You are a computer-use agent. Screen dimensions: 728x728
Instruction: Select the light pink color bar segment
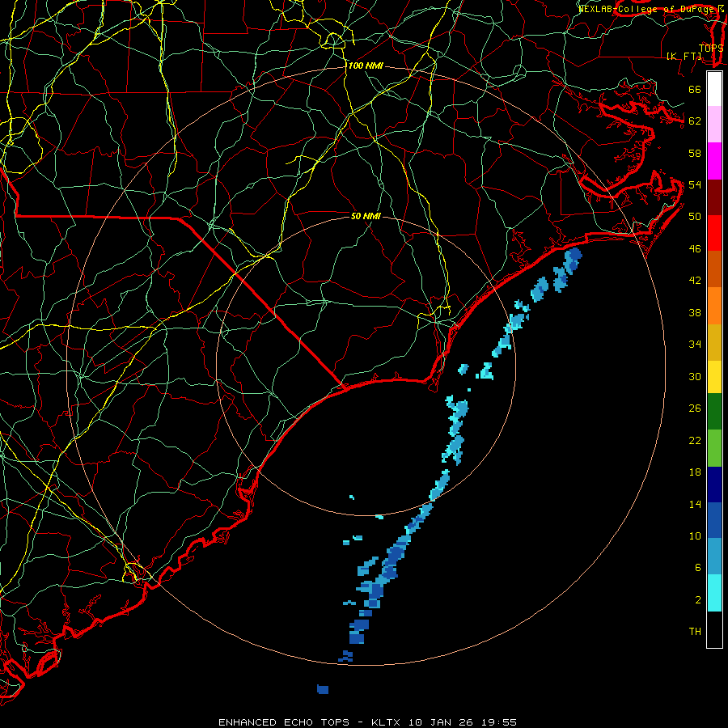(x=714, y=125)
